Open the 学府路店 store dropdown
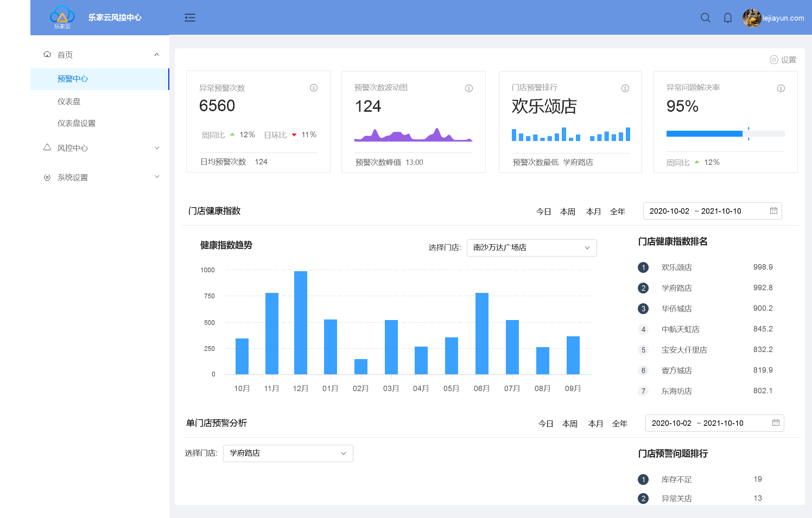 288,453
